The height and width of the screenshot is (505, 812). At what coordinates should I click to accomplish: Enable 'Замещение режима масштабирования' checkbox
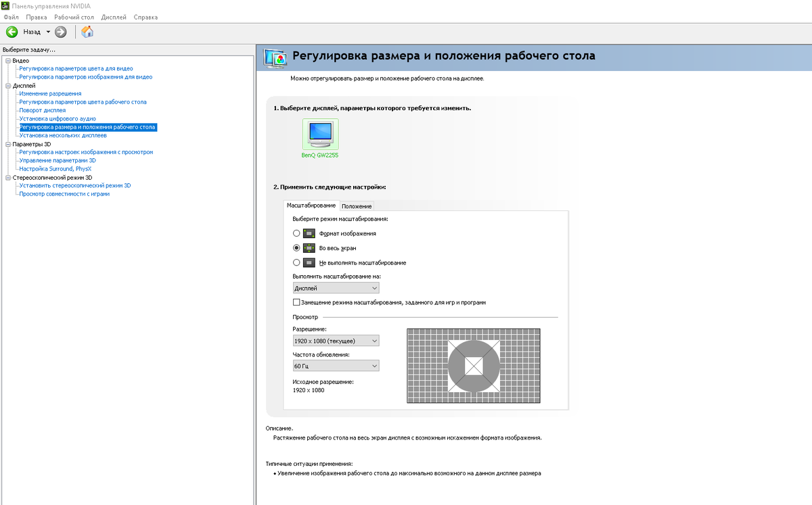click(x=296, y=302)
